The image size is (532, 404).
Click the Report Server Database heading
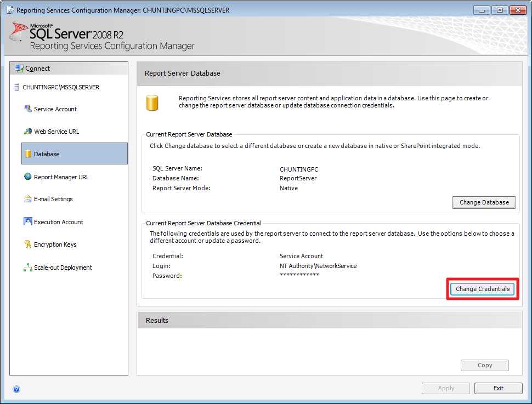(182, 73)
